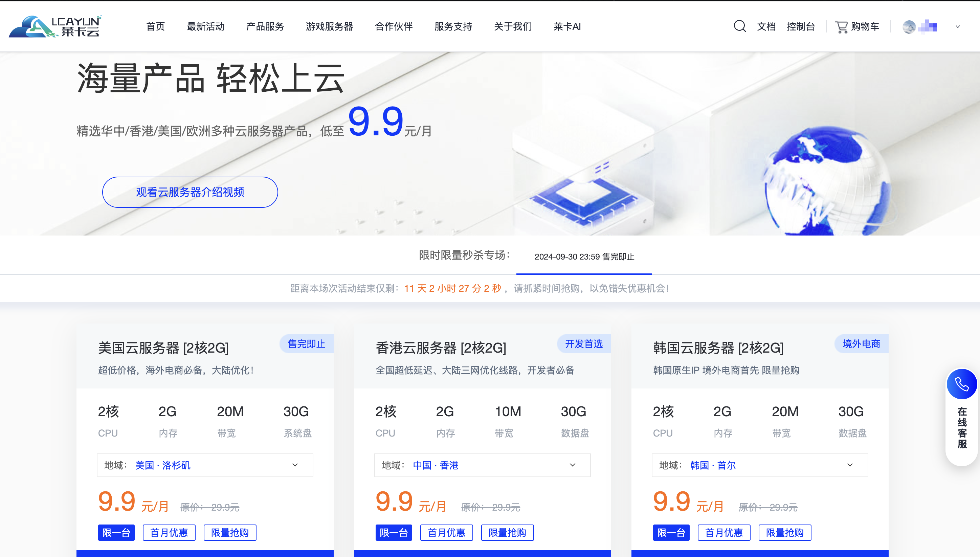Viewport: 980px width, 557px height.
Task: Open 服务支持 menu item
Action: [x=453, y=26]
